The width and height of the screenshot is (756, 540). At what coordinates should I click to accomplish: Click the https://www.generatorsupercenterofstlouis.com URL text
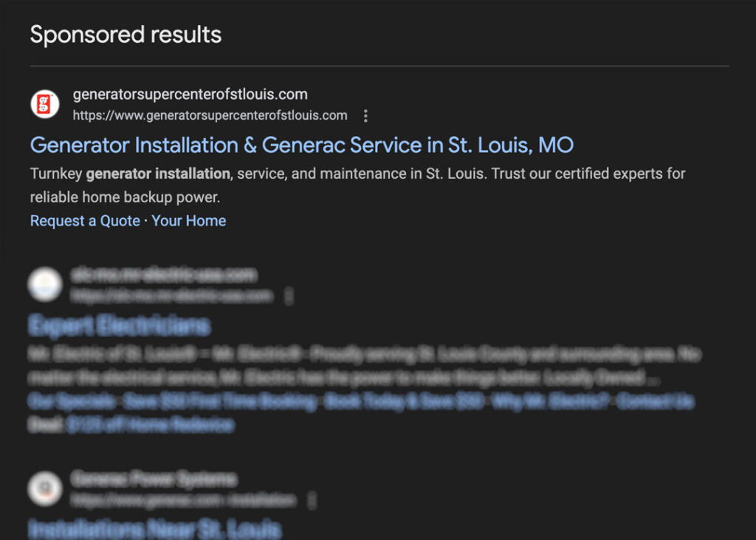210,115
